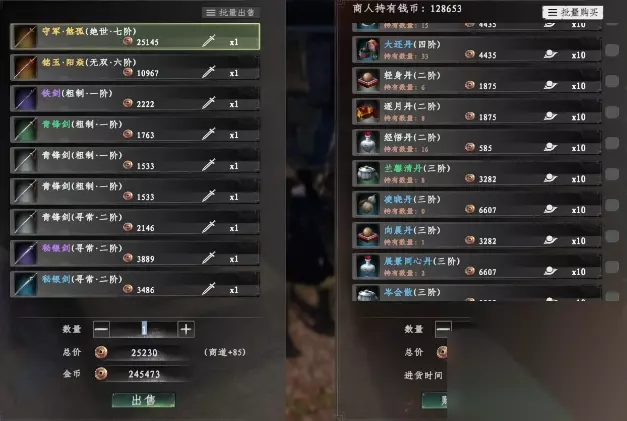Click the gourd icon of 凌晓丹(三阶)

(x=367, y=204)
